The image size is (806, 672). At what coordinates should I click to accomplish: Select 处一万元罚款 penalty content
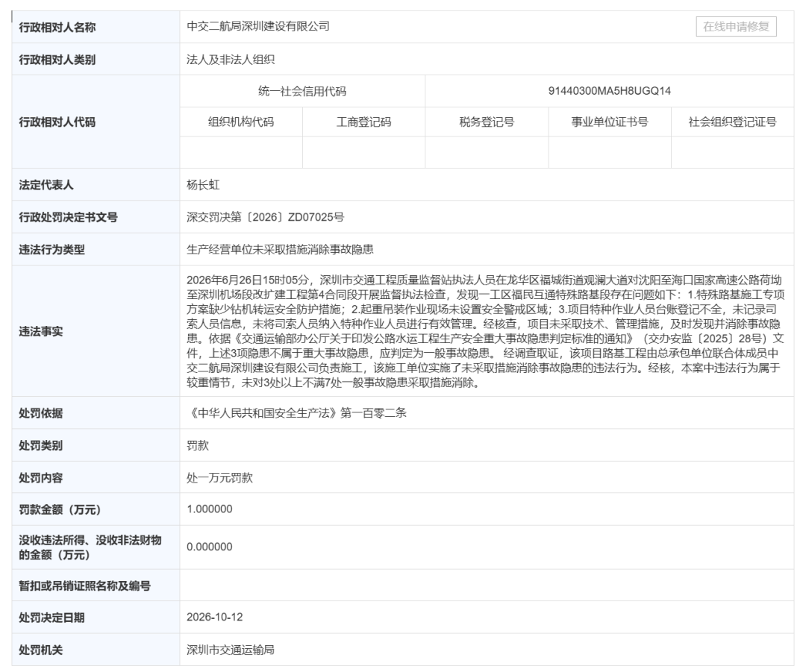point(219,478)
